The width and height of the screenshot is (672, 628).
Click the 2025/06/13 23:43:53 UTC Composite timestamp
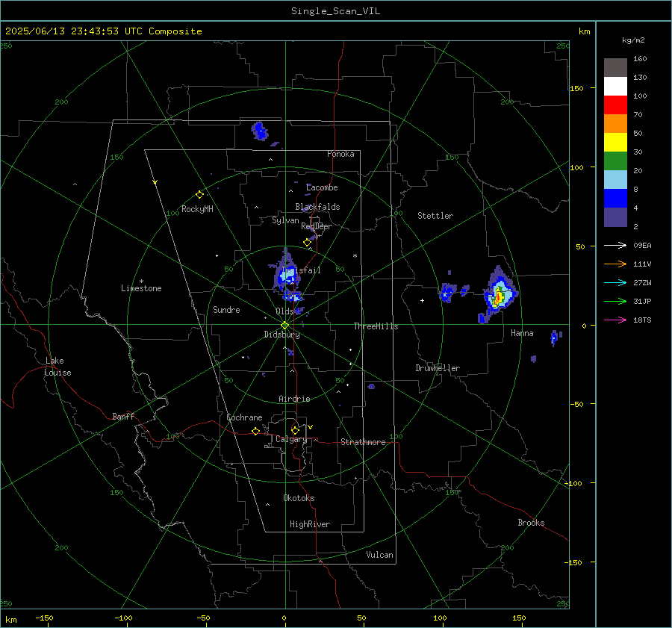[x=103, y=31]
